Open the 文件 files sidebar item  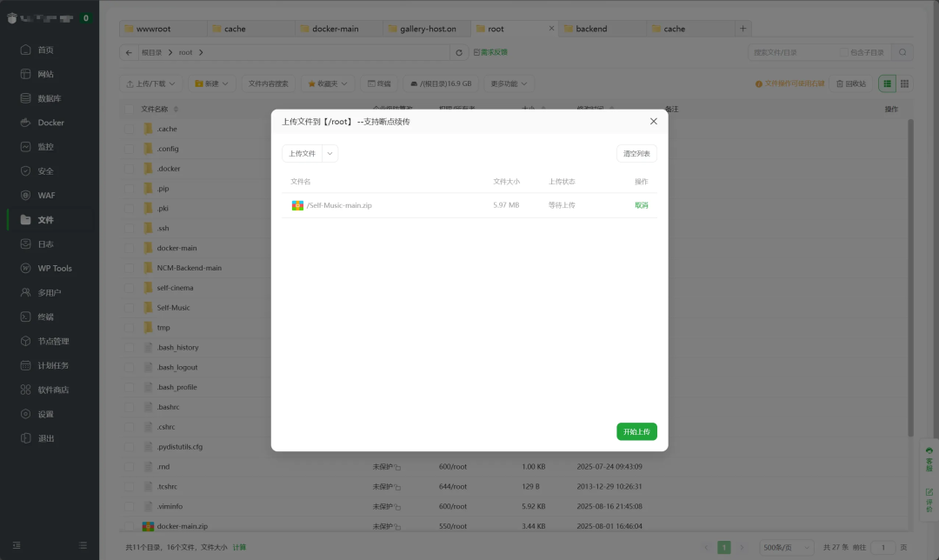[x=45, y=220]
